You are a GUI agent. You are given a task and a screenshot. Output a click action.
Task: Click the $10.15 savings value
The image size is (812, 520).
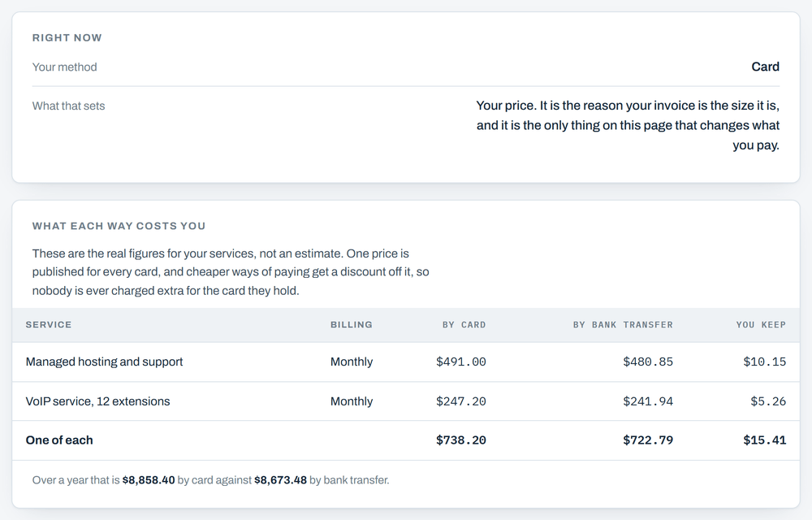click(x=764, y=362)
